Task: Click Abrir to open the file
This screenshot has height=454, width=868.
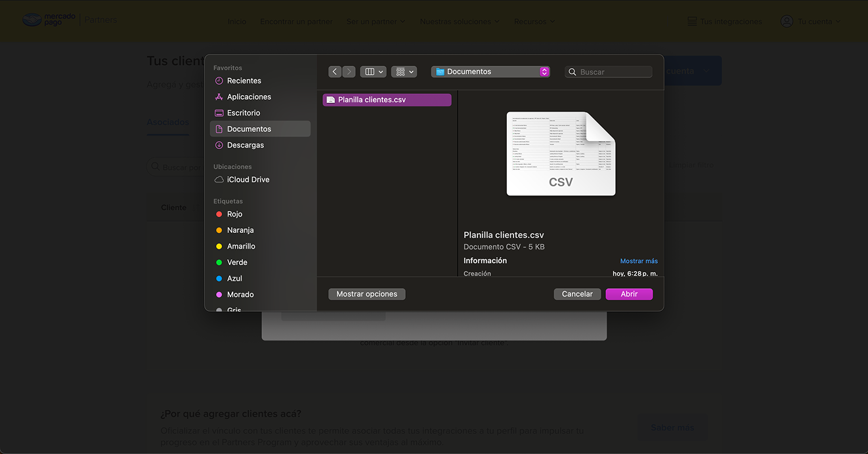Action: pyautogui.click(x=629, y=294)
